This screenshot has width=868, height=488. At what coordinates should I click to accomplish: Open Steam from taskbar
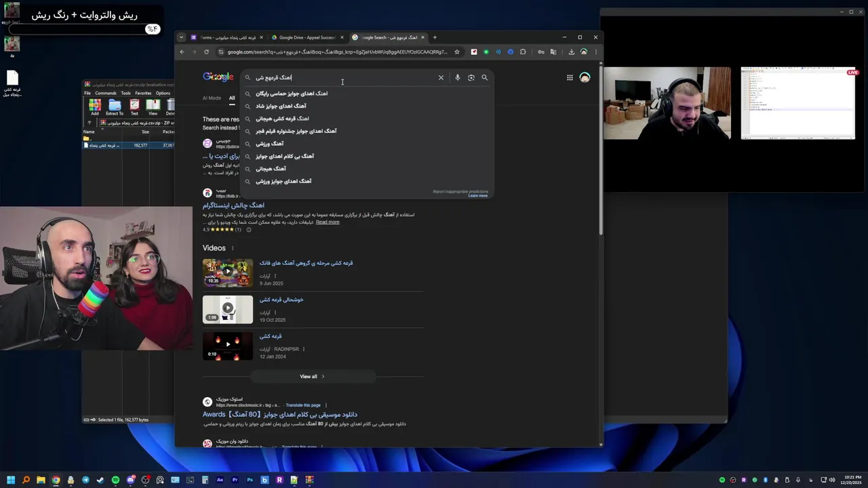coord(100,480)
